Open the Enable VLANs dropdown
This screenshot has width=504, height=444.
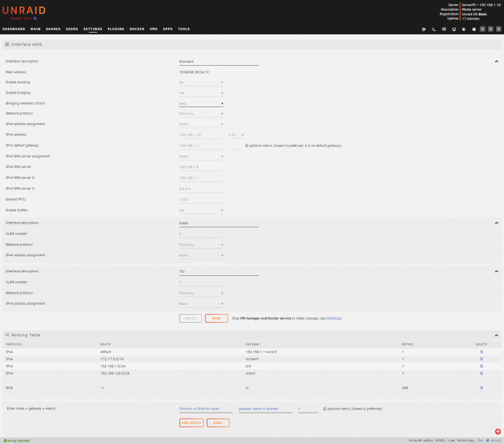[x=201, y=210]
